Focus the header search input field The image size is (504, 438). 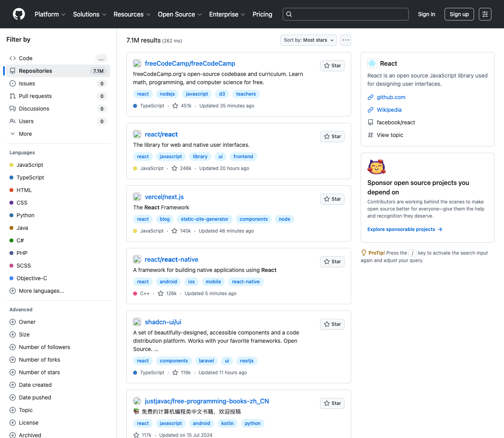[346, 14]
